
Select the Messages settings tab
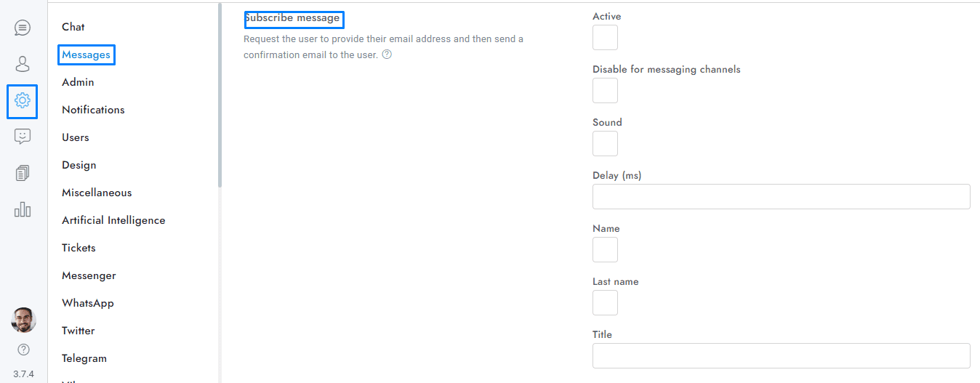click(x=87, y=55)
